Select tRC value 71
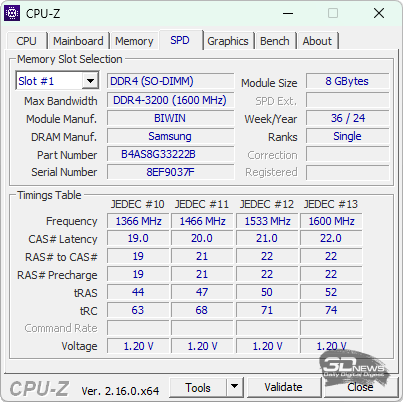The height and width of the screenshot is (402, 403). (267, 310)
